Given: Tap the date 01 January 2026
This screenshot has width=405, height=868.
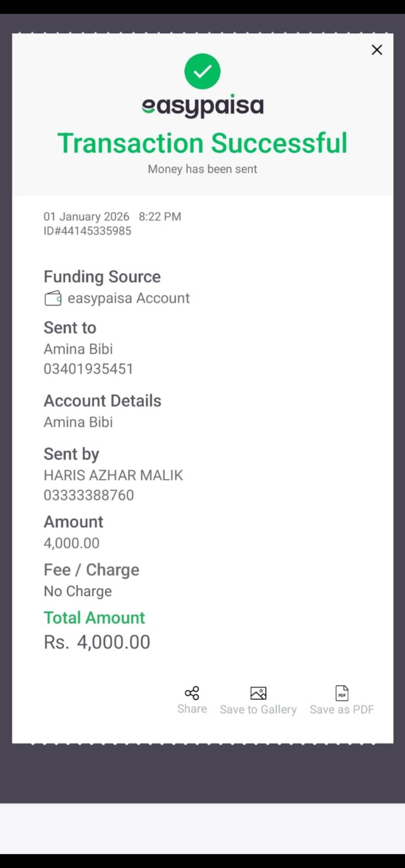Looking at the screenshot, I should coord(86,217).
